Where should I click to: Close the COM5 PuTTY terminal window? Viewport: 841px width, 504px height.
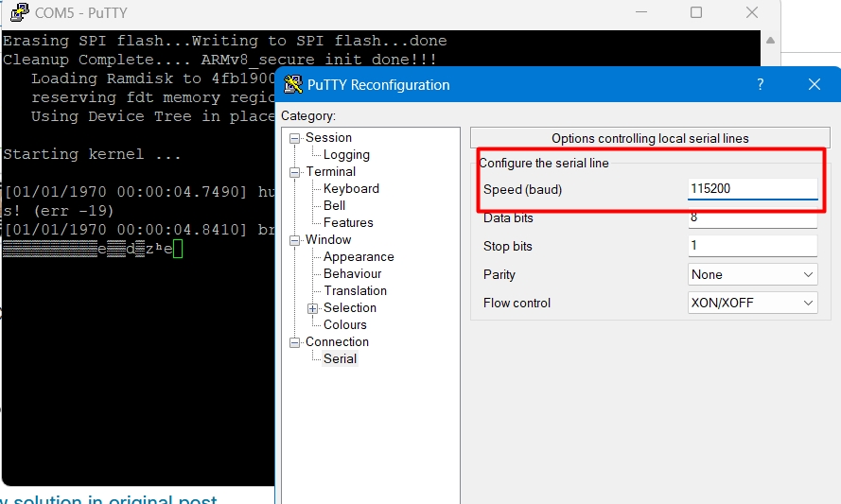pyautogui.click(x=752, y=13)
